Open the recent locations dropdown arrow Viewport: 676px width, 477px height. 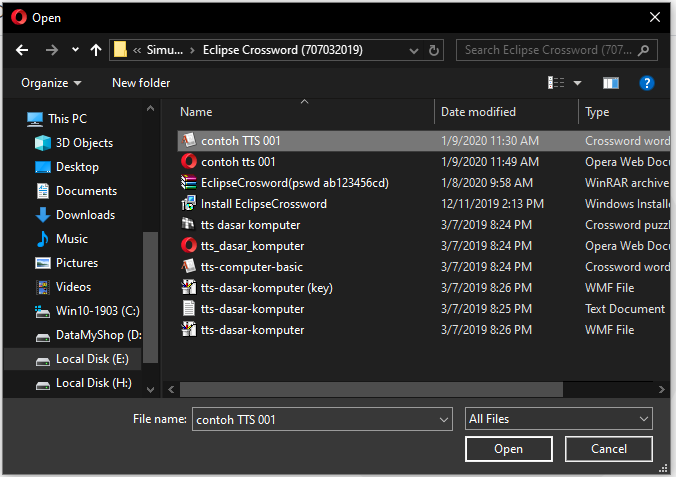pos(75,50)
